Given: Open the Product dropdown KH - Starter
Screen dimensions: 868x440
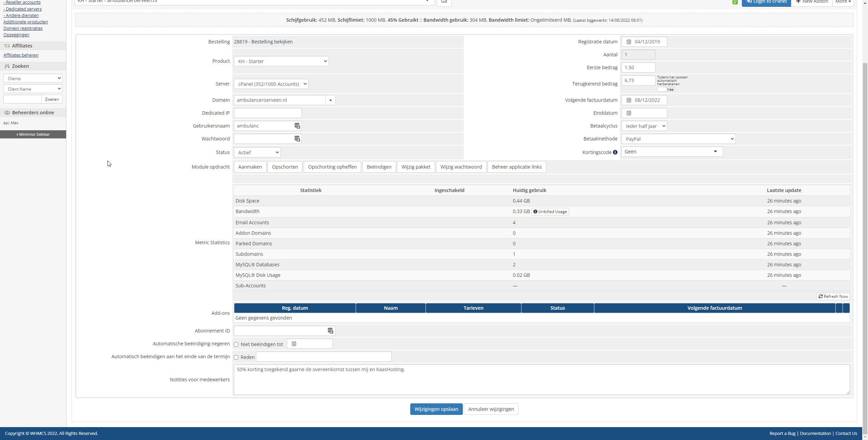Looking at the screenshot, I should click(x=281, y=61).
